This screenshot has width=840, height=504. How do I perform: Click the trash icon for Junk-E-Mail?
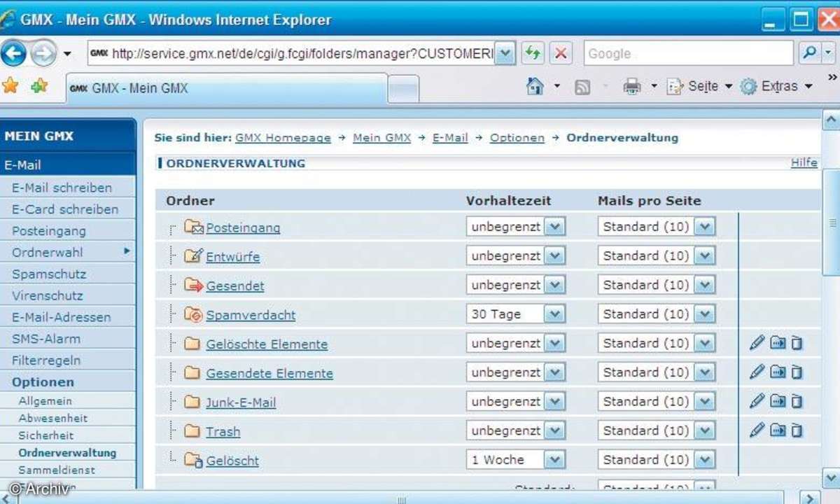pyautogui.click(x=796, y=402)
